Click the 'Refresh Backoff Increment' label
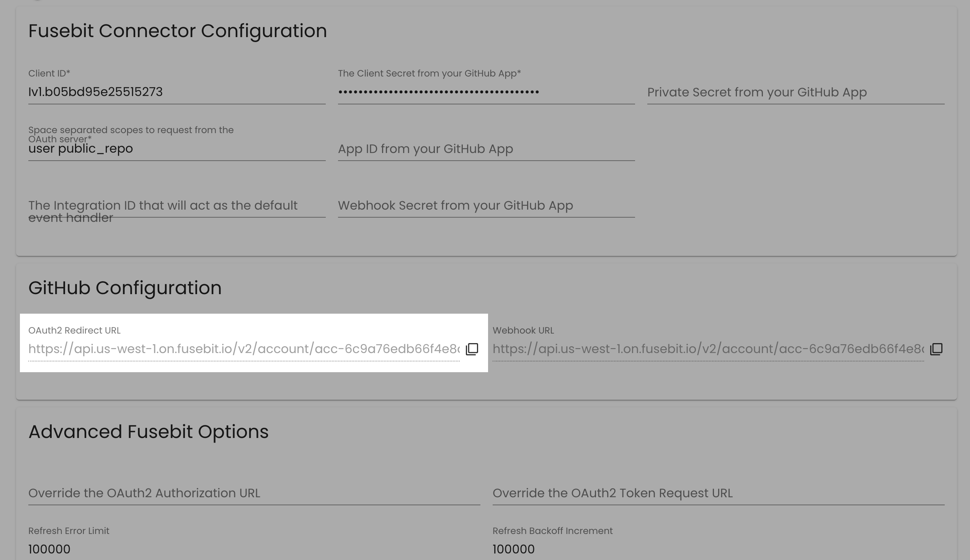The height and width of the screenshot is (560, 970). tap(552, 531)
